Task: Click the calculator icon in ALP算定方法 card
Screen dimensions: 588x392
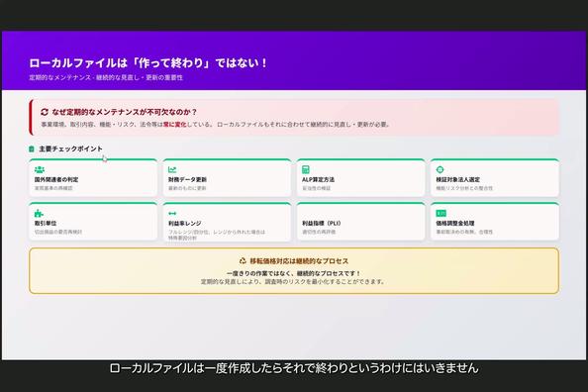Action: pyautogui.click(x=306, y=169)
